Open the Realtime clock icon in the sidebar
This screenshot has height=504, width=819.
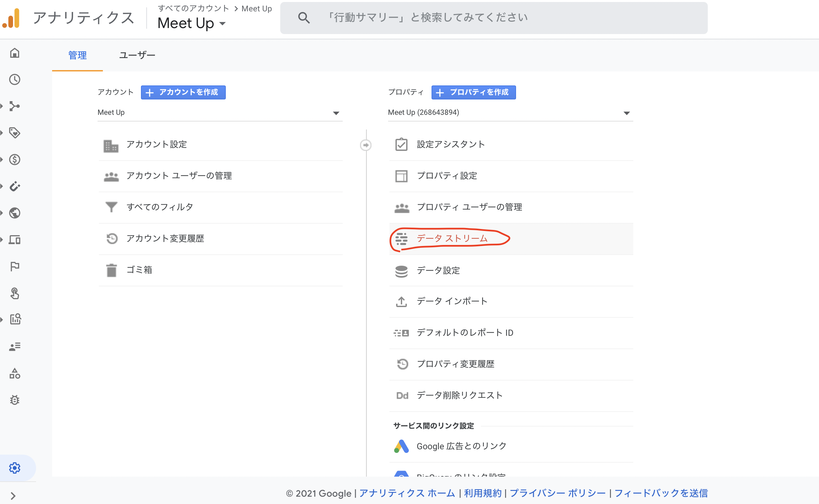coord(15,79)
